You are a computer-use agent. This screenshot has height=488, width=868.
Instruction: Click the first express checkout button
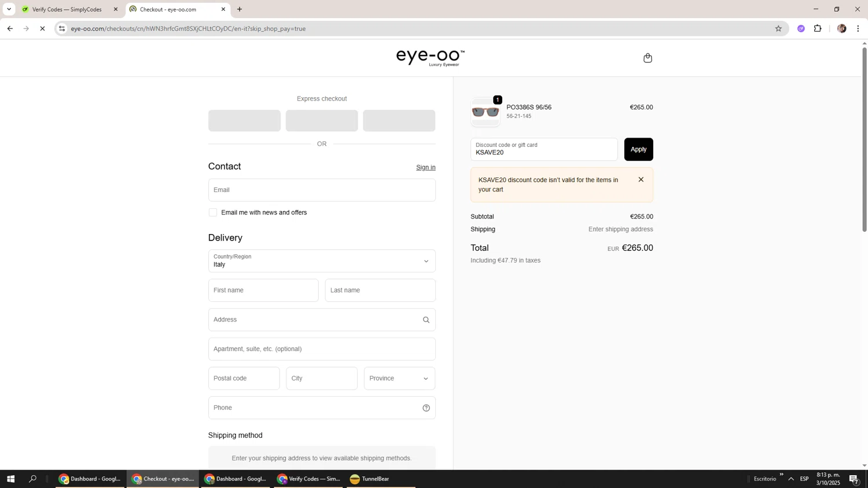(244, 121)
